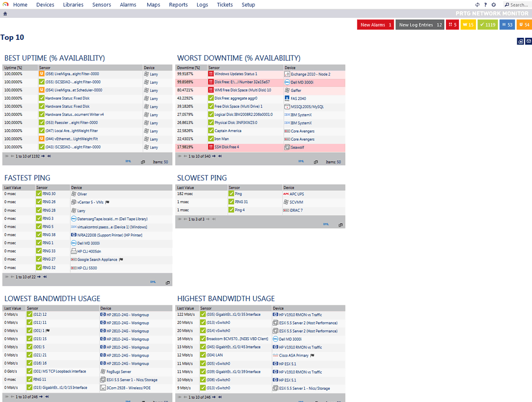This screenshot has width=532, height=402.
Task: Open SCVMM device
Action: [x=296, y=202]
